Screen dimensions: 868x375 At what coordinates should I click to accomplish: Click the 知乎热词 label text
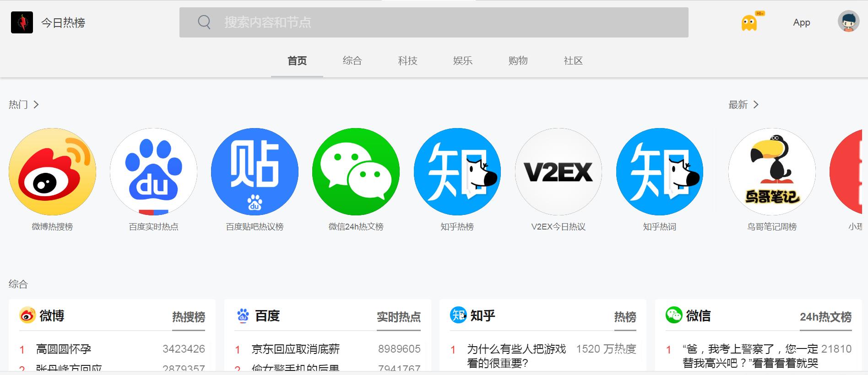pos(660,227)
